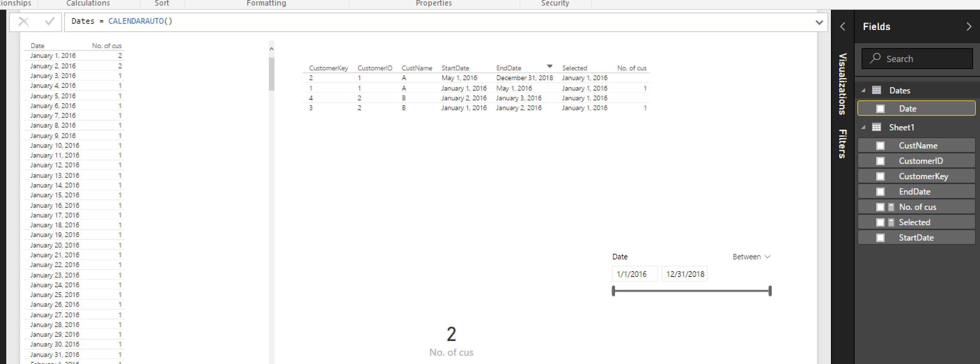
Task: Check the No. of cus measure checkbox
Action: (x=880, y=207)
